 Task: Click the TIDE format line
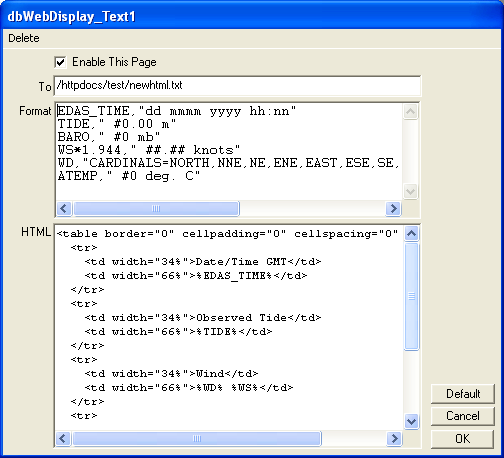(117, 124)
